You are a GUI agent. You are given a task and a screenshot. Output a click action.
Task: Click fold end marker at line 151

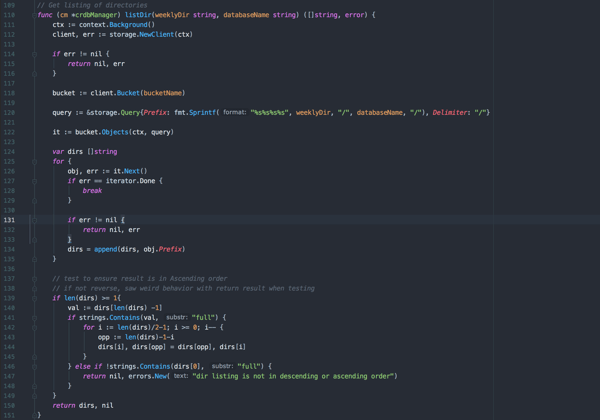click(x=34, y=415)
